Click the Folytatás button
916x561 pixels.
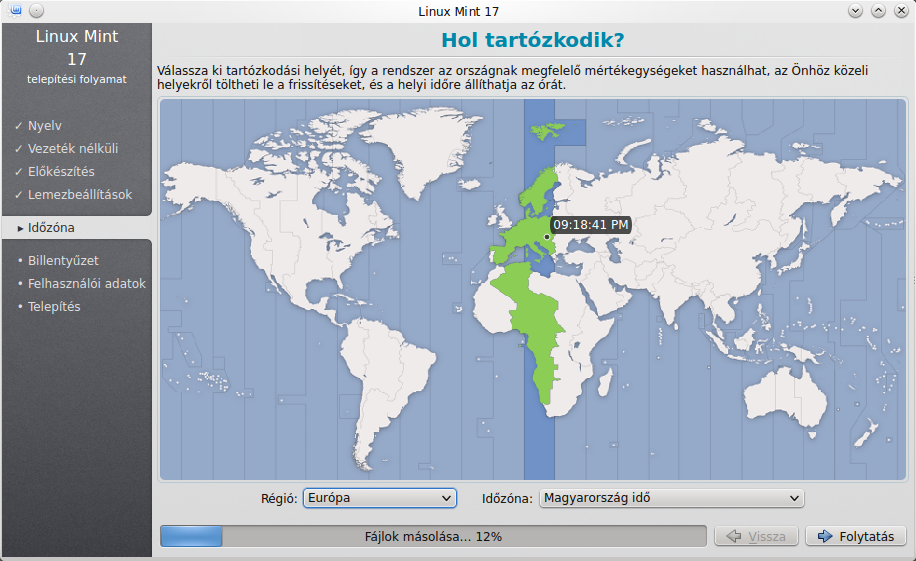point(856,536)
